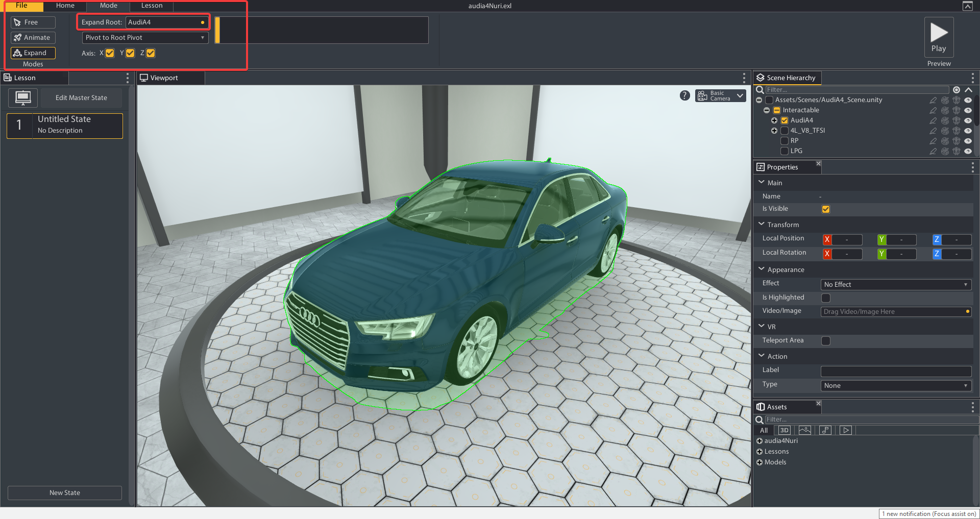Open Assets panel three-dot menu
Viewport: 980px width, 519px height.
[x=972, y=407]
